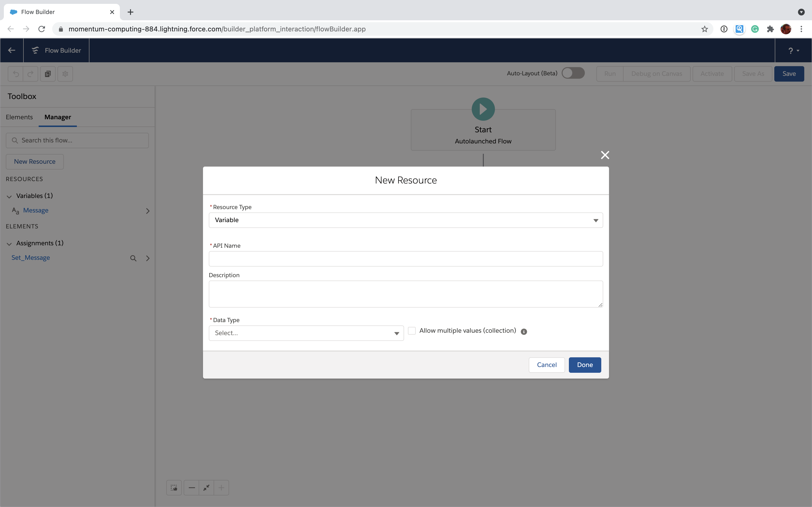The height and width of the screenshot is (507, 812).
Task: Click inside the API Name field
Action: [x=405, y=258]
